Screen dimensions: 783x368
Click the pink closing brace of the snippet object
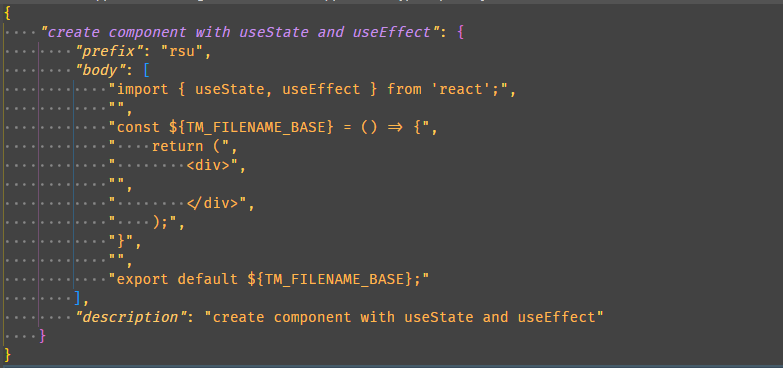coord(42,336)
